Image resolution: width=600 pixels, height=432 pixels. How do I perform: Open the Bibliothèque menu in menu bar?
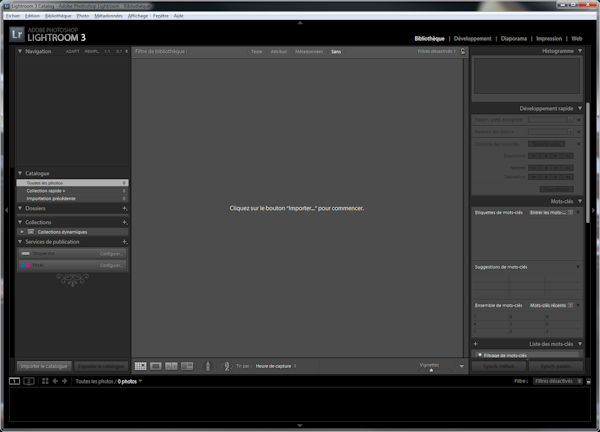tap(58, 16)
